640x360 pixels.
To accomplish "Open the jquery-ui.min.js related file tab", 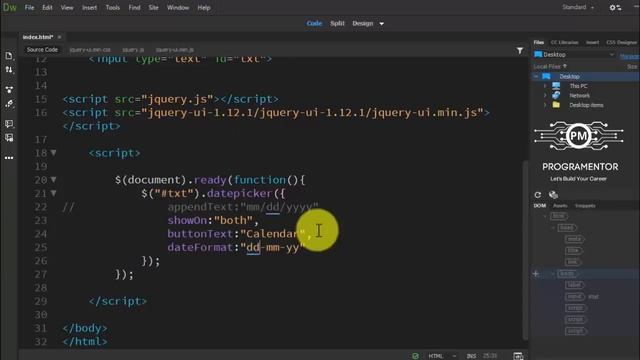I will pyautogui.click(x=175, y=50).
